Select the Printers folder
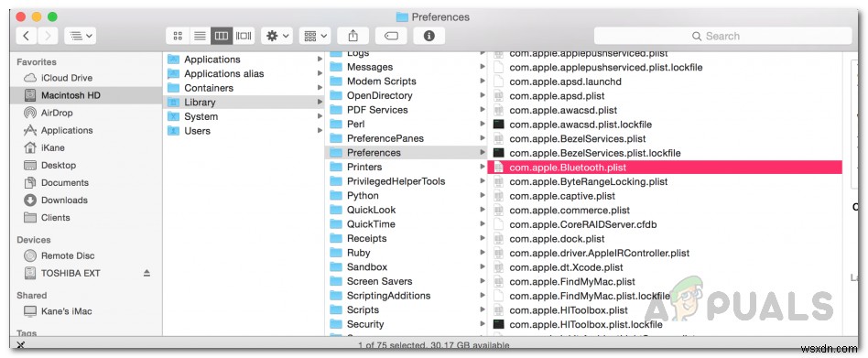The height and width of the screenshot is (358, 868). tap(407, 168)
